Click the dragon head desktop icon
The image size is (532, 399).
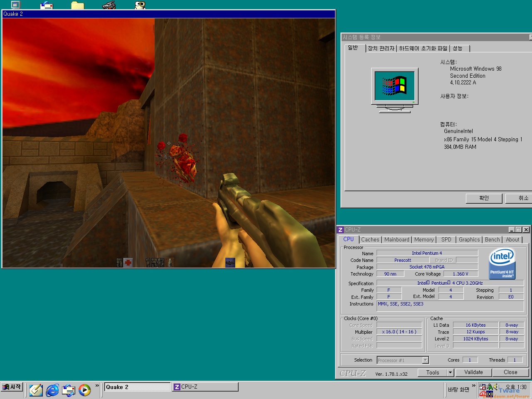tap(109, 5)
